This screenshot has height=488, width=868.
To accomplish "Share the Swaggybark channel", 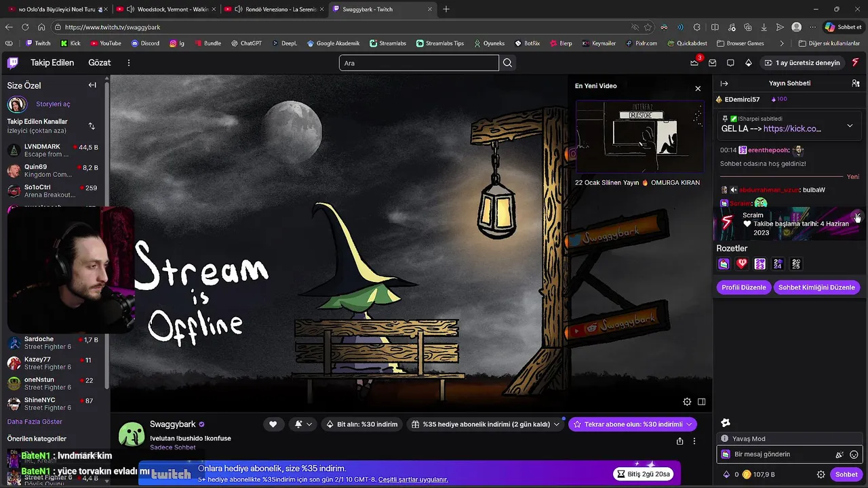I will point(679,441).
